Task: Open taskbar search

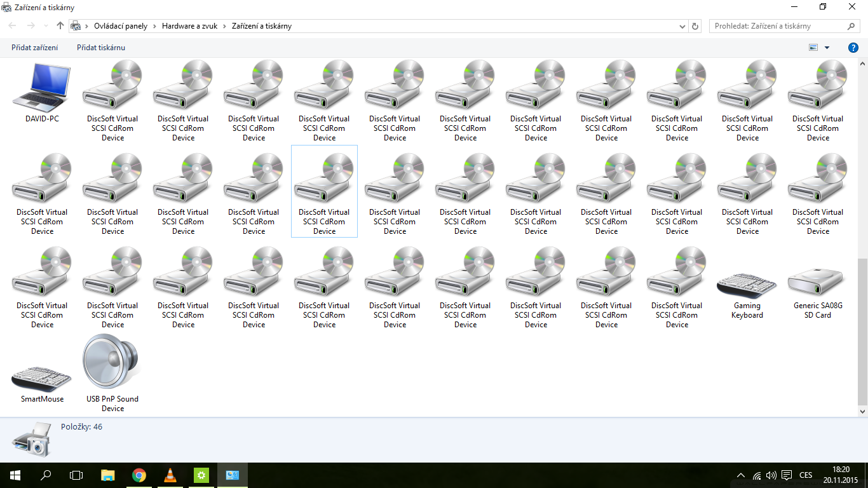Action: coord(46,475)
